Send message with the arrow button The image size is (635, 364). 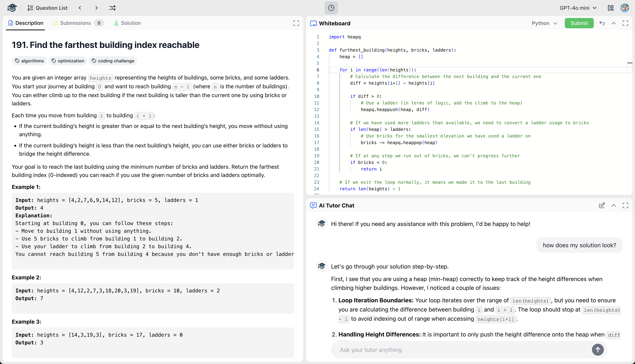[598, 350]
